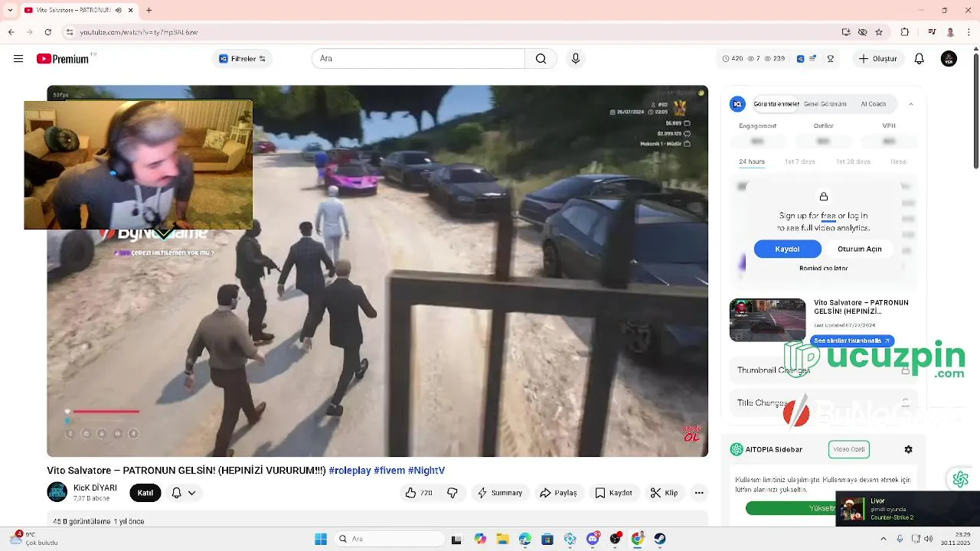Open the YouTube account avatar menu
Image resolution: width=980 pixels, height=551 pixels.
[x=949, y=59]
